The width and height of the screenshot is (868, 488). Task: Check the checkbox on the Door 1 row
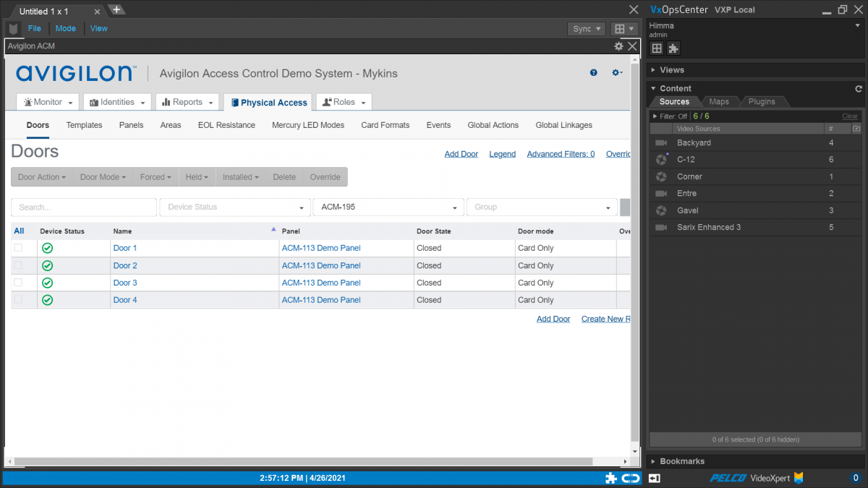[18, 247]
